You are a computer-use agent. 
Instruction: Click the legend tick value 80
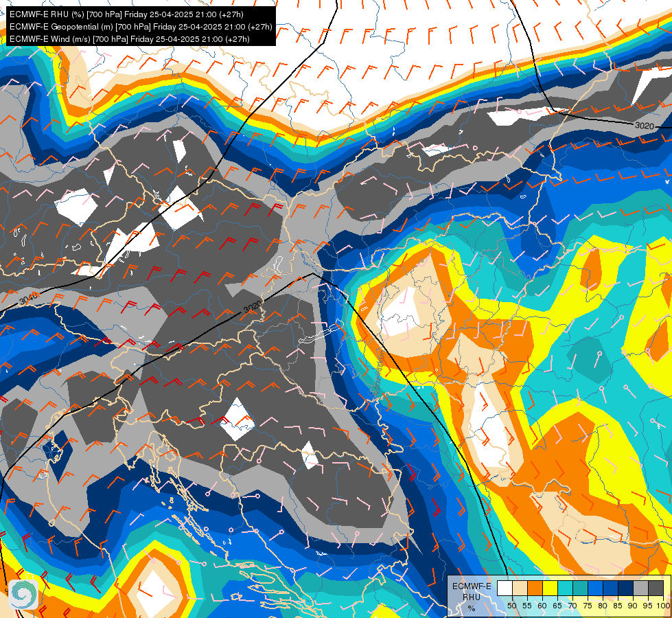click(603, 606)
